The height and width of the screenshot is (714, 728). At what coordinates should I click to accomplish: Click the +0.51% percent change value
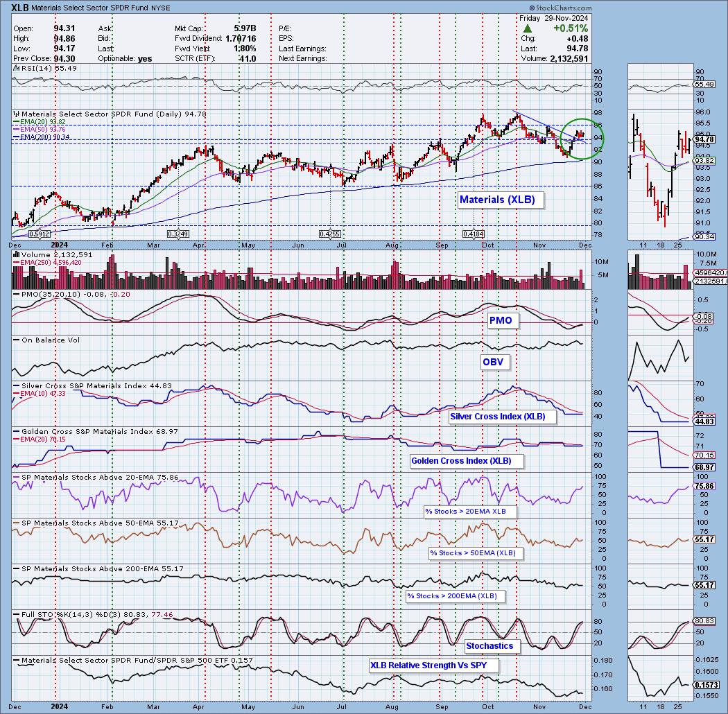[571, 28]
